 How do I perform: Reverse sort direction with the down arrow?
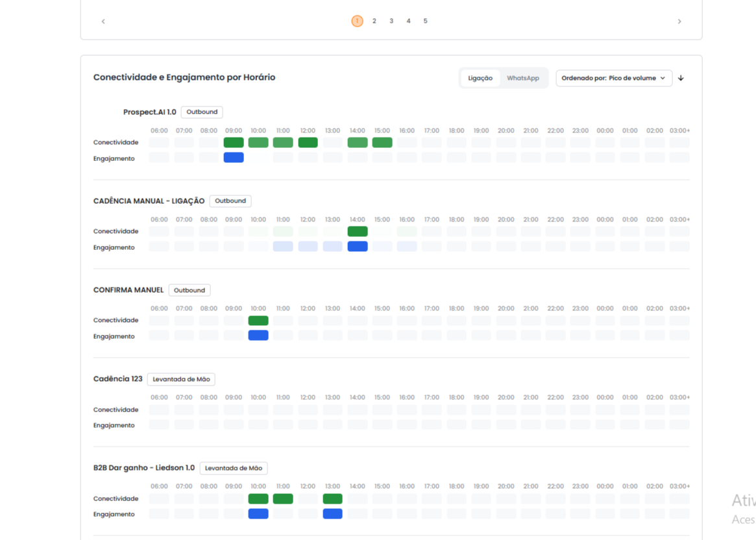pos(681,78)
